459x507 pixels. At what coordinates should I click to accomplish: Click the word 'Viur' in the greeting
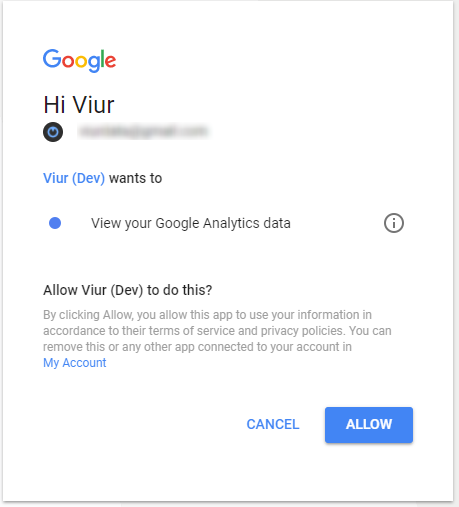pyautogui.click(x=93, y=105)
